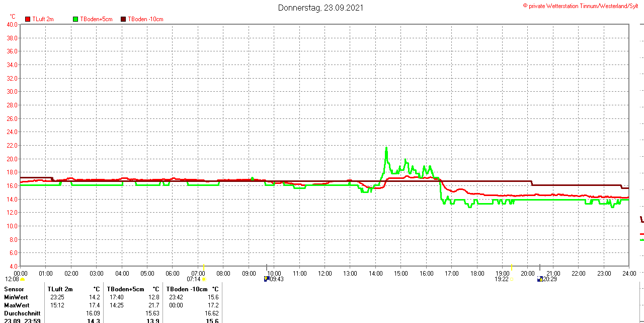Click the Donnerstag, 23.09.2021 chart title
Viewport: 644px width, 323px height.
point(320,8)
